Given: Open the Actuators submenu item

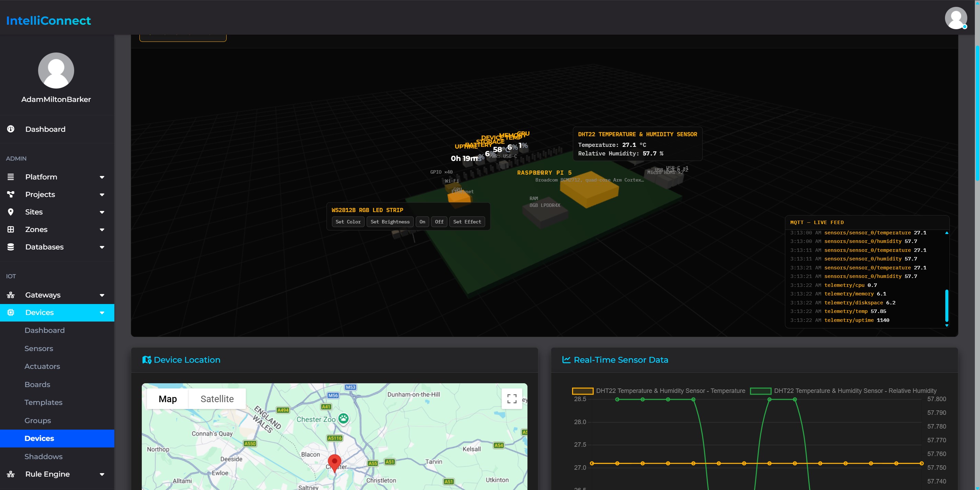Looking at the screenshot, I should pos(42,366).
